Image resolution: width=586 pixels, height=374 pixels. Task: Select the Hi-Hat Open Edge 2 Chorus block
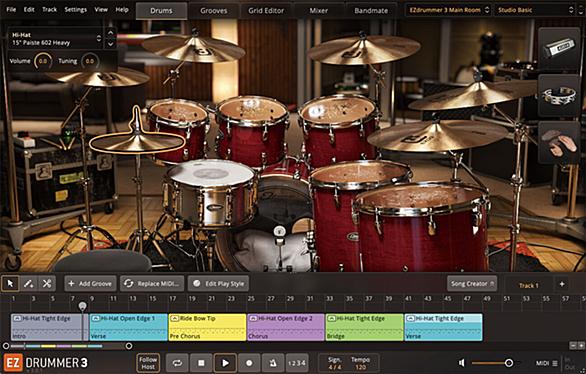(x=286, y=327)
